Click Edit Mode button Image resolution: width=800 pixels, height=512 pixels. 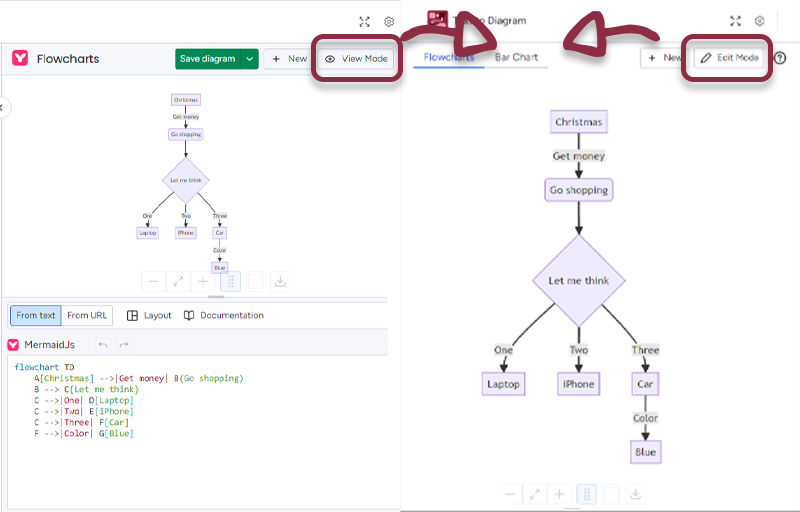pyautogui.click(x=730, y=58)
